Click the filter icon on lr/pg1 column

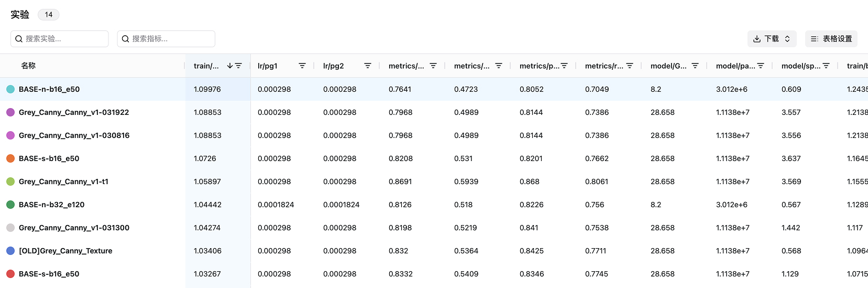pyautogui.click(x=302, y=66)
